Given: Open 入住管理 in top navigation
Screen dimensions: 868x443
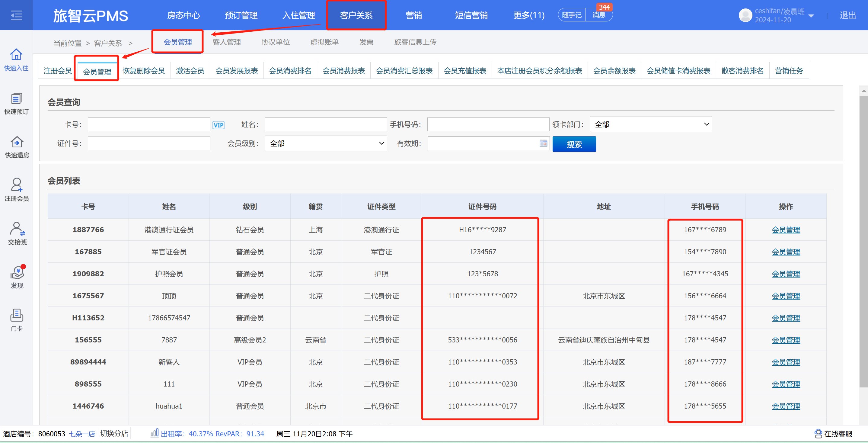Looking at the screenshot, I should click(x=298, y=15).
